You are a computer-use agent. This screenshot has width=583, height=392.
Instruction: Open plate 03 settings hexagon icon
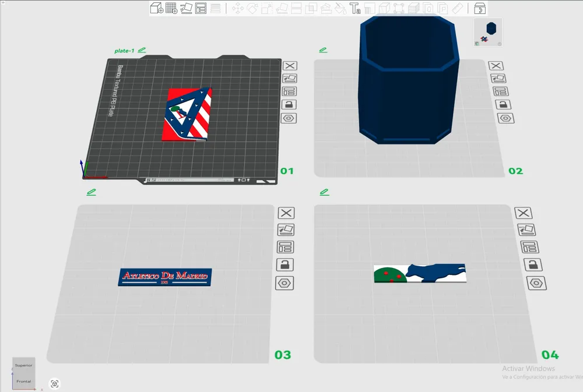click(x=285, y=283)
